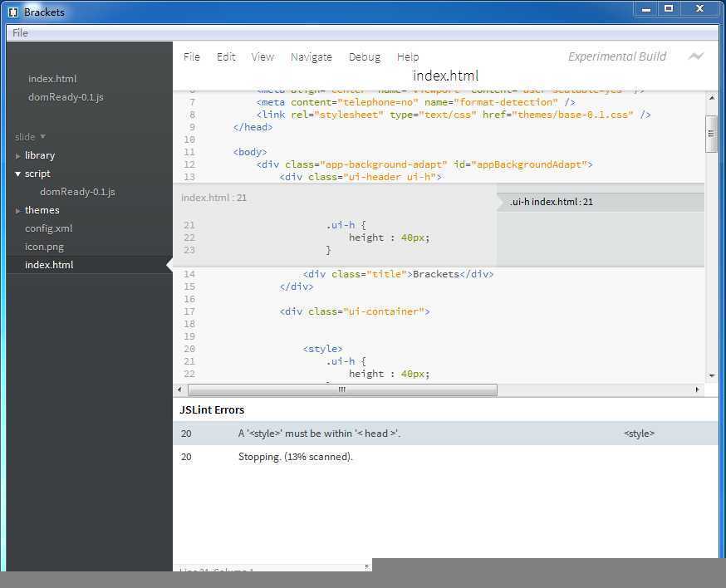Open the outer File menu below title bar
This screenshot has height=588, width=726.
(20, 33)
